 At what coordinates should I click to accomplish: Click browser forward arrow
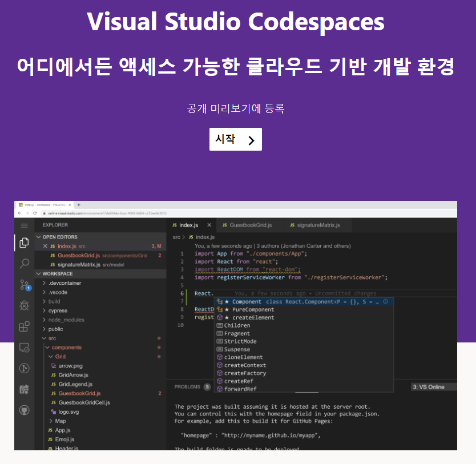point(27,213)
